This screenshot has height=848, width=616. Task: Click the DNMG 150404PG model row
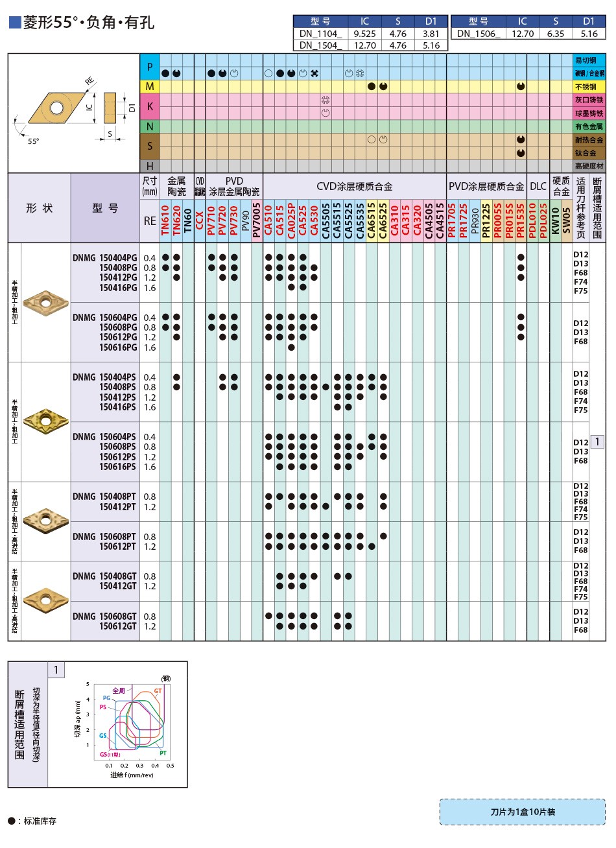(x=105, y=257)
